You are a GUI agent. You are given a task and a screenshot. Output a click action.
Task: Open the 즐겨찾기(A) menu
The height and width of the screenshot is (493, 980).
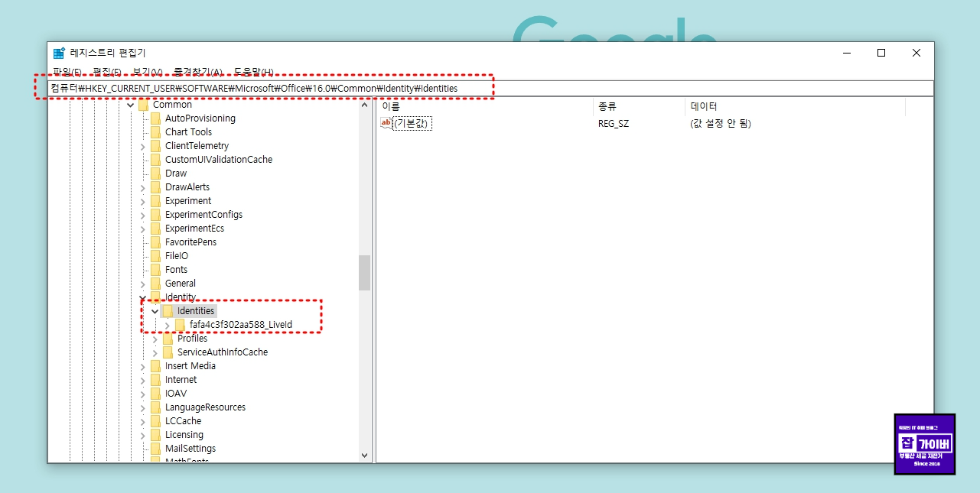point(197,72)
